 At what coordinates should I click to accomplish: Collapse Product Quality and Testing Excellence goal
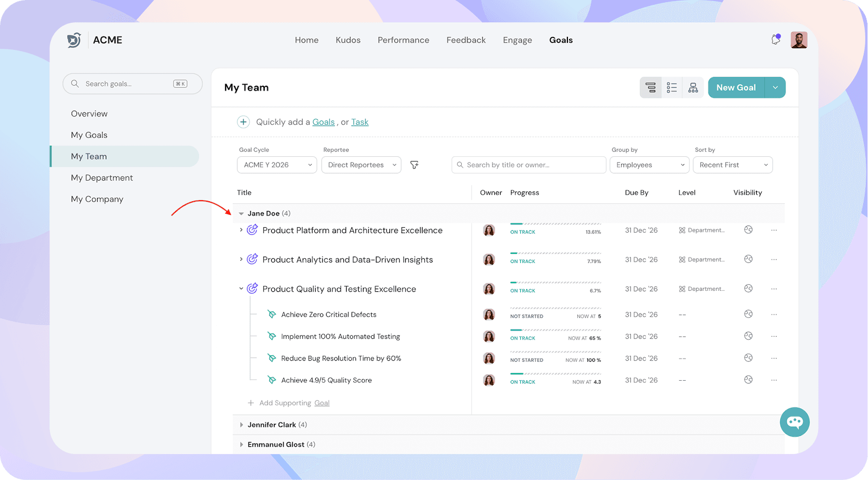241,289
